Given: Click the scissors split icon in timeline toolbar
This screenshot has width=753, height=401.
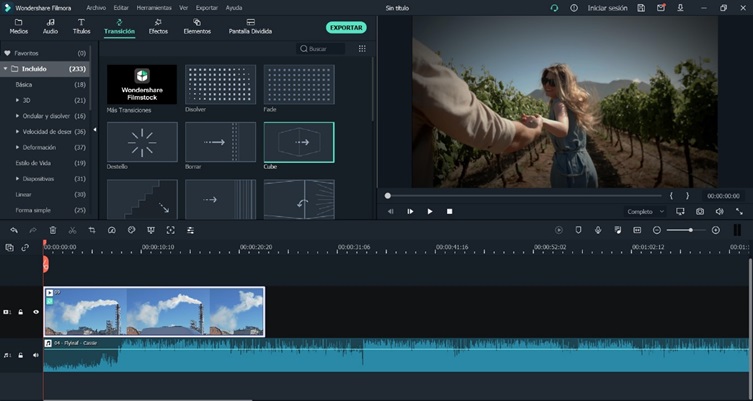Looking at the screenshot, I should click(72, 230).
